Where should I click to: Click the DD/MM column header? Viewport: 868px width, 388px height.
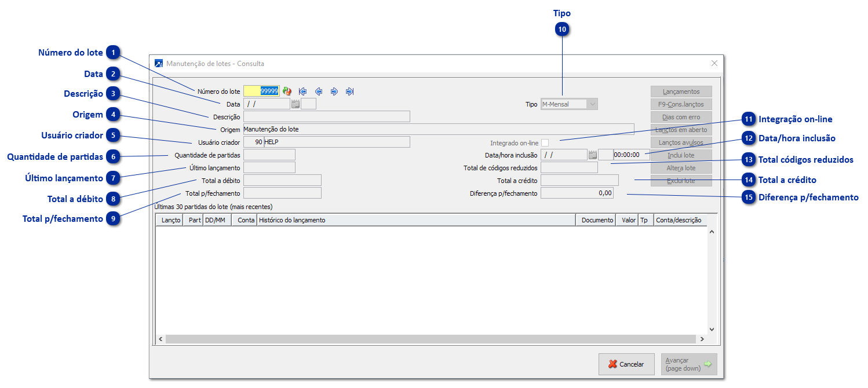pos(217,220)
